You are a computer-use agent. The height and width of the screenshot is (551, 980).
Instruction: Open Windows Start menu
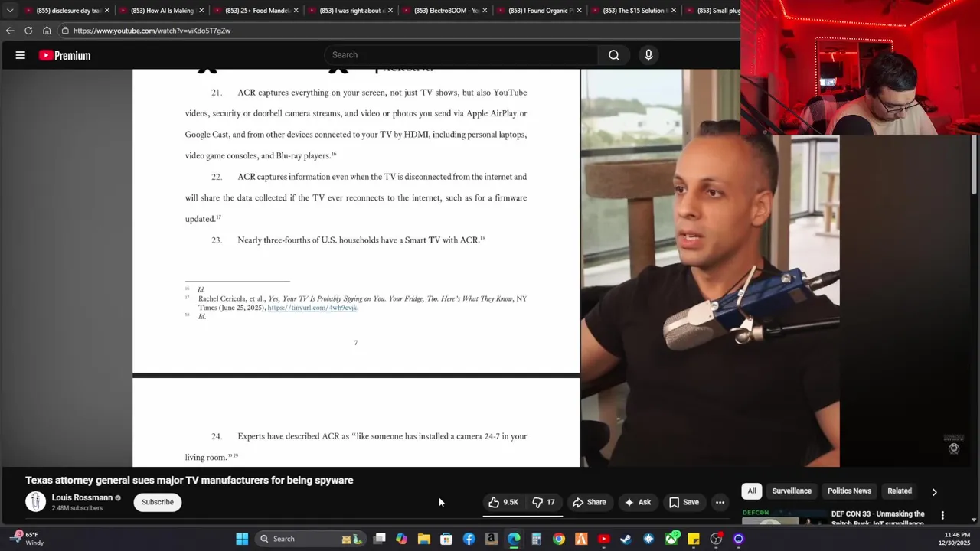click(242, 539)
